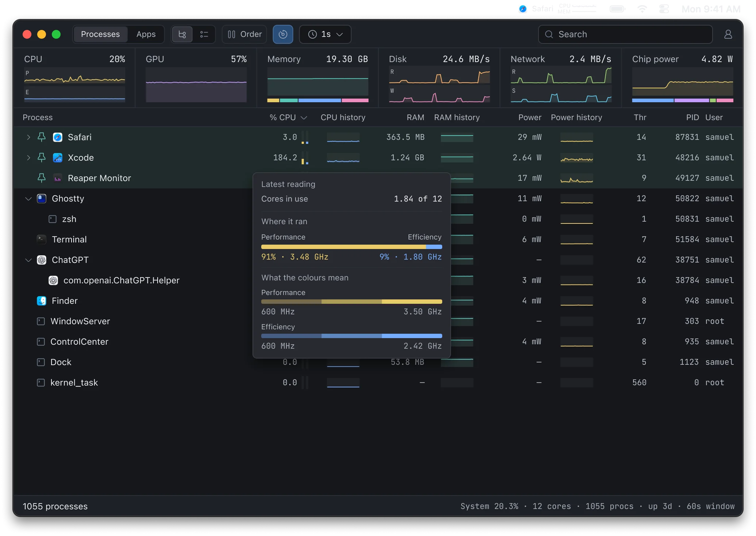
Task: Click the CPU history column header
Action: [x=343, y=117]
